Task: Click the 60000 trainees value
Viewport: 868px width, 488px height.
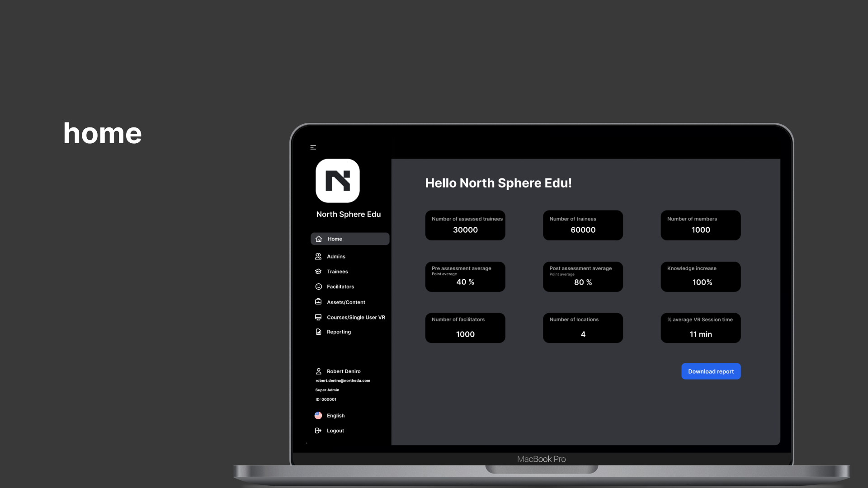Action: pos(583,230)
